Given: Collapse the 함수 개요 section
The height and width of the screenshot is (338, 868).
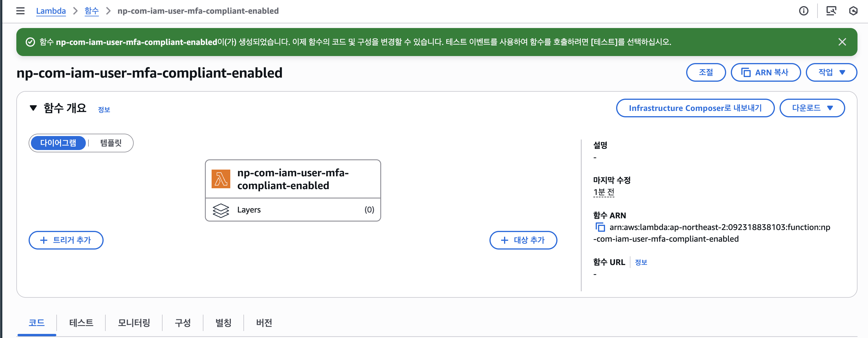Looking at the screenshot, I should pyautogui.click(x=33, y=108).
